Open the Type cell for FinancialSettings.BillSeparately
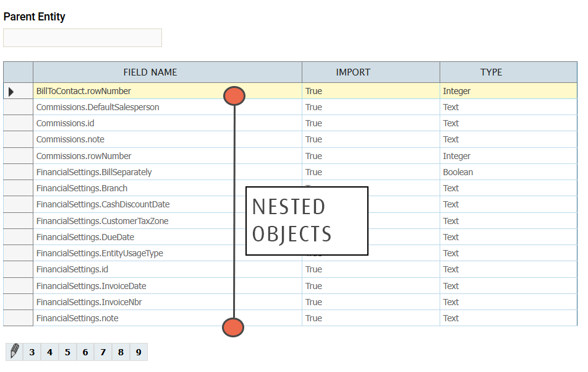Viewport: 588px width, 372px height. 458,172
